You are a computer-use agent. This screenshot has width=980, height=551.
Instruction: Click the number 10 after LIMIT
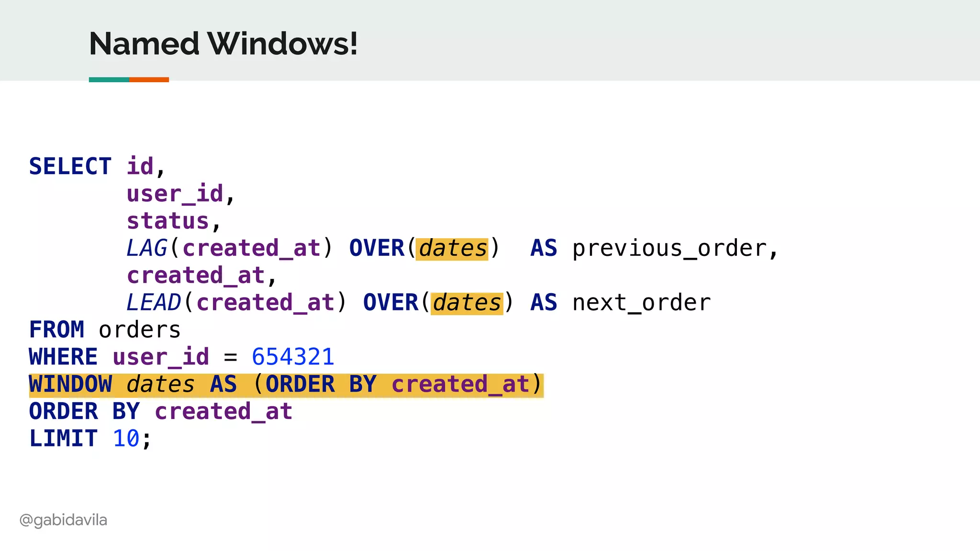(x=126, y=439)
